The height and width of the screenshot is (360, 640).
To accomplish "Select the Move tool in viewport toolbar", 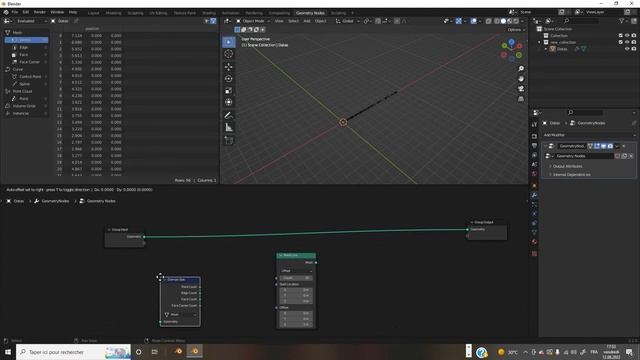I will point(229,67).
